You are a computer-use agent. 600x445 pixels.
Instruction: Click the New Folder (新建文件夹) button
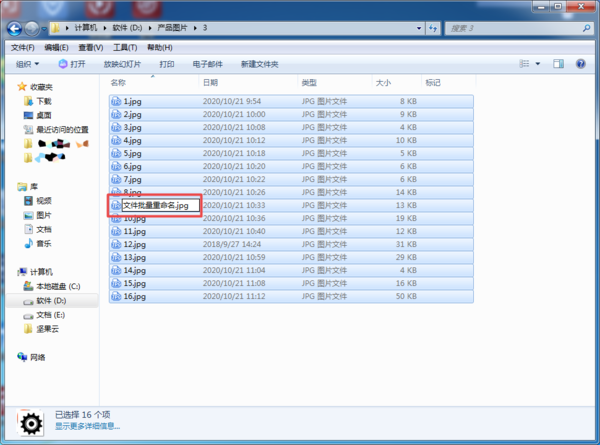pos(259,64)
